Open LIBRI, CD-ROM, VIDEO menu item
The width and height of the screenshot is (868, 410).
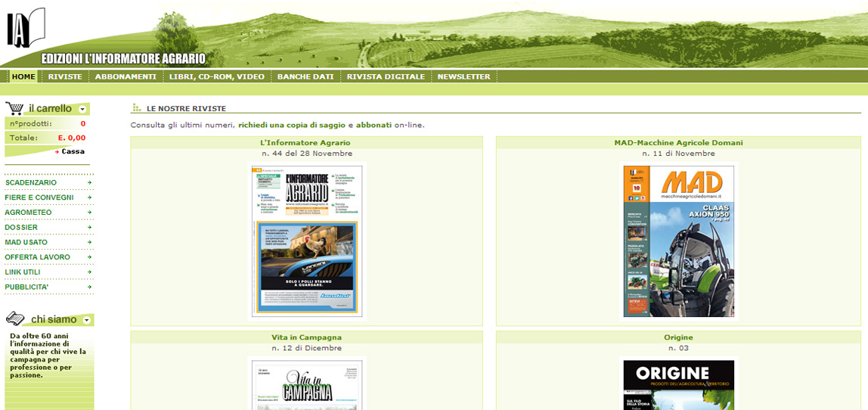click(x=217, y=77)
